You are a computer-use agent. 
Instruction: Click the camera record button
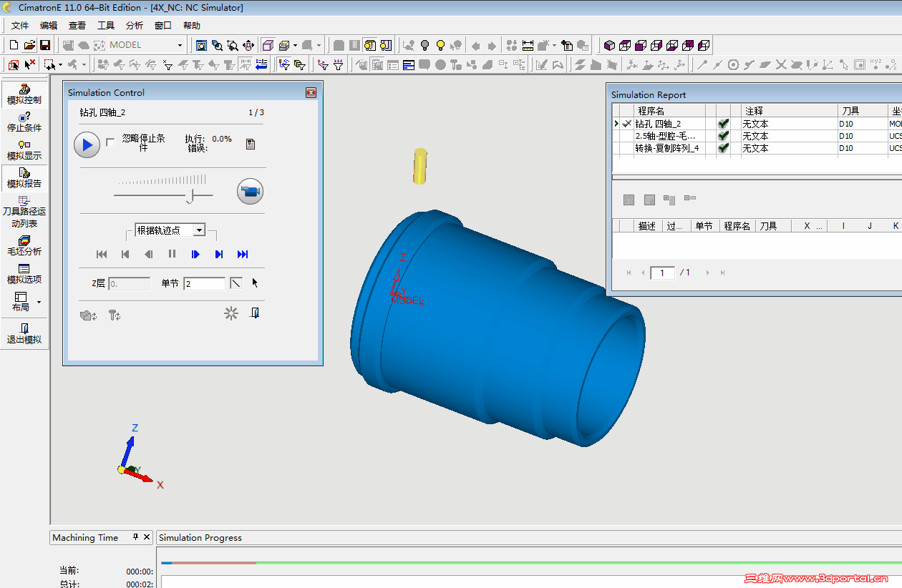point(250,192)
